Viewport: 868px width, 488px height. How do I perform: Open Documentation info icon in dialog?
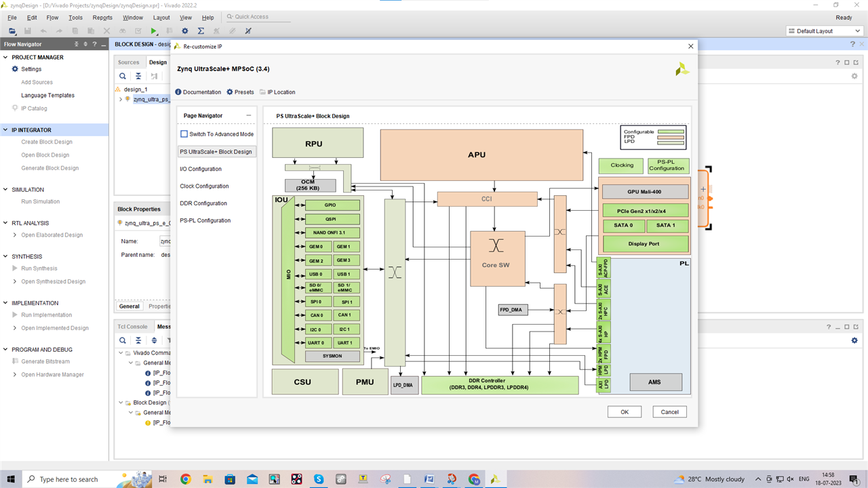[178, 92]
